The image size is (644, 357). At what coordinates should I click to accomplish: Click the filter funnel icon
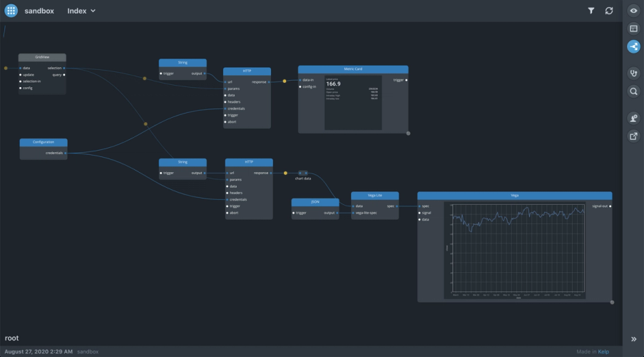tap(591, 11)
